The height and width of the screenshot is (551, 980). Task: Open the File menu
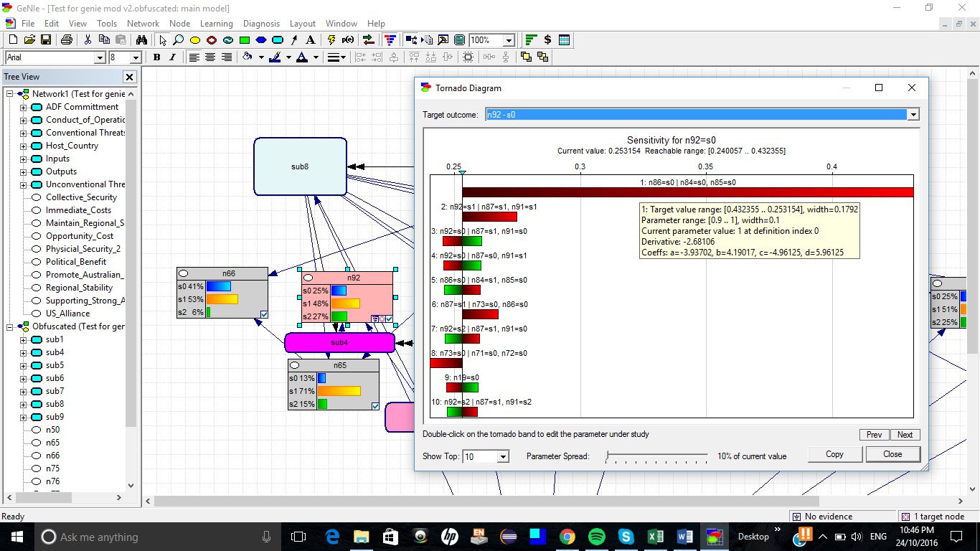click(28, 24)
